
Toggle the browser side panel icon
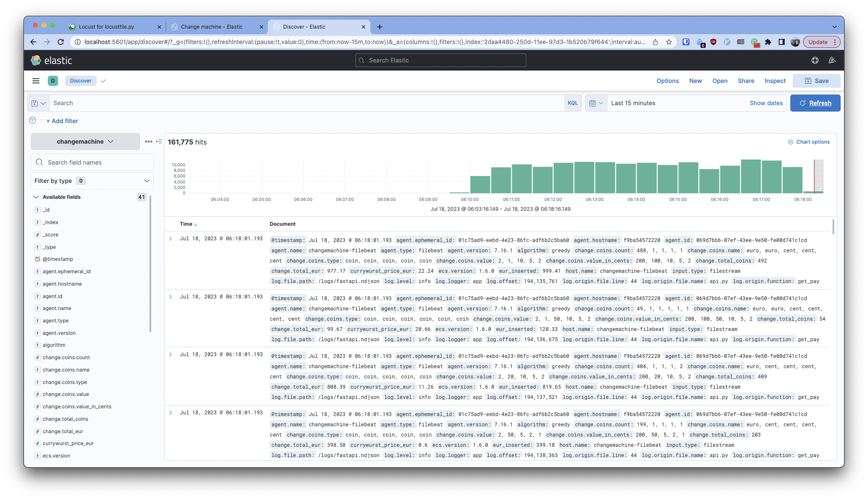pyautogui.click(x=782, y=42)
